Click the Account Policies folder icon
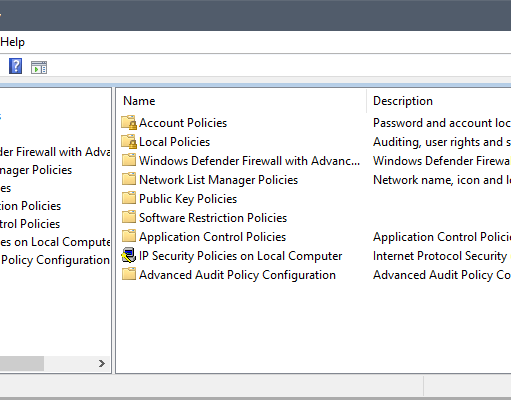This screenshot has height=400, width=511. [129, 123]
